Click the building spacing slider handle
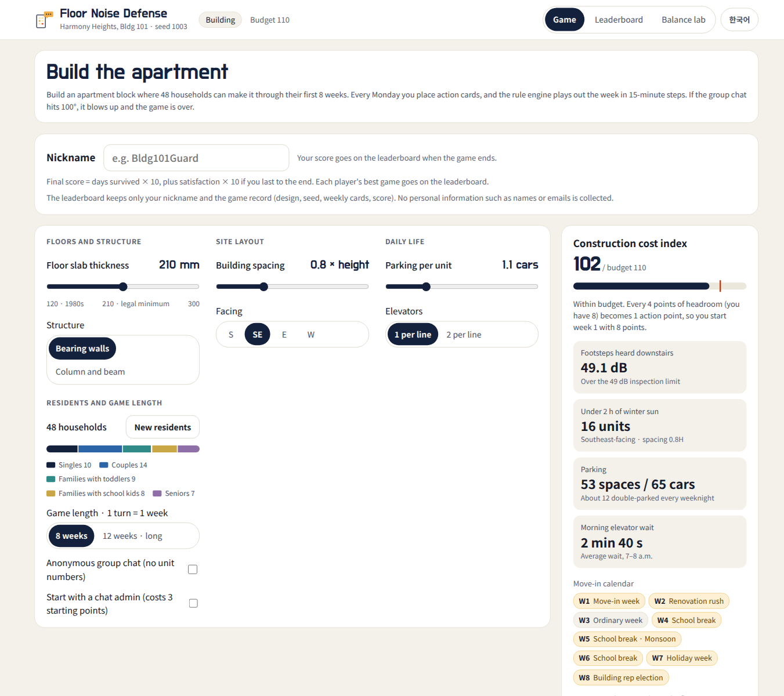 click(264, 287)
